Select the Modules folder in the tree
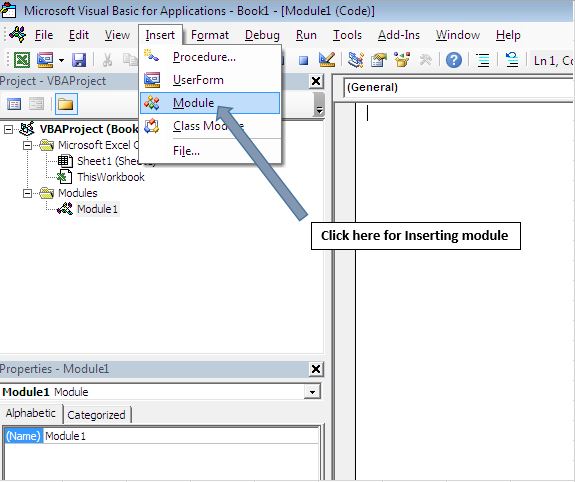 pos(69,193)
